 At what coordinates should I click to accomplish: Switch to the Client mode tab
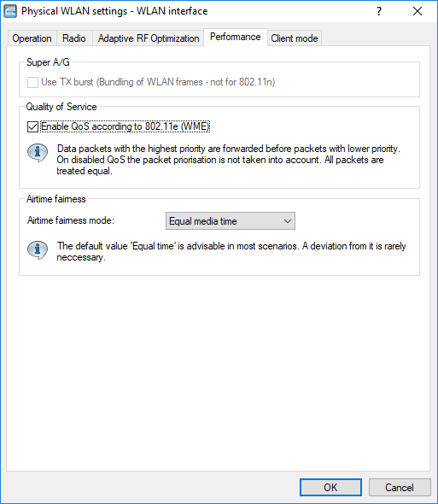click(x=295, y=38)
